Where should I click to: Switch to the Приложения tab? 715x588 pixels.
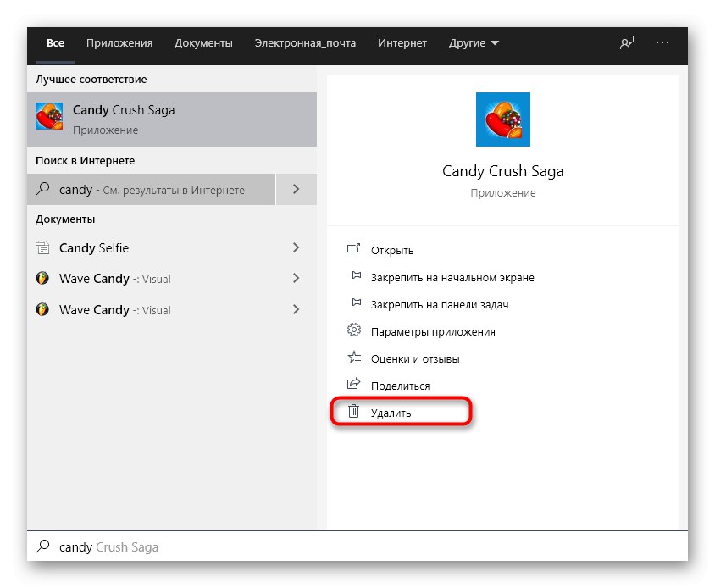click(119, 43)
